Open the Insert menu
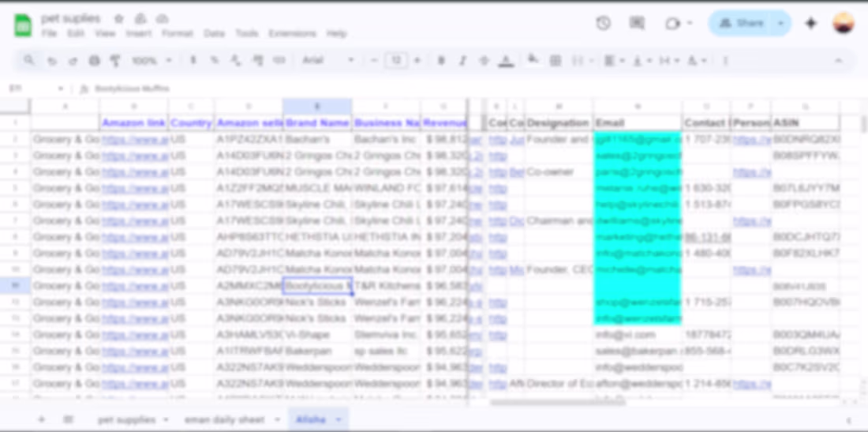 pos(138,34)
